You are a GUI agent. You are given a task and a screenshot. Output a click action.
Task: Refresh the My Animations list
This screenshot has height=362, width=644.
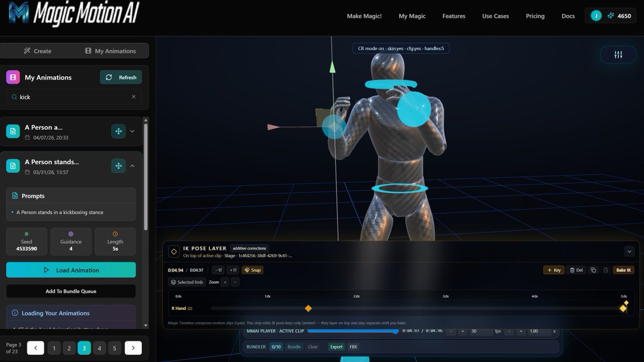click(121, 77)
